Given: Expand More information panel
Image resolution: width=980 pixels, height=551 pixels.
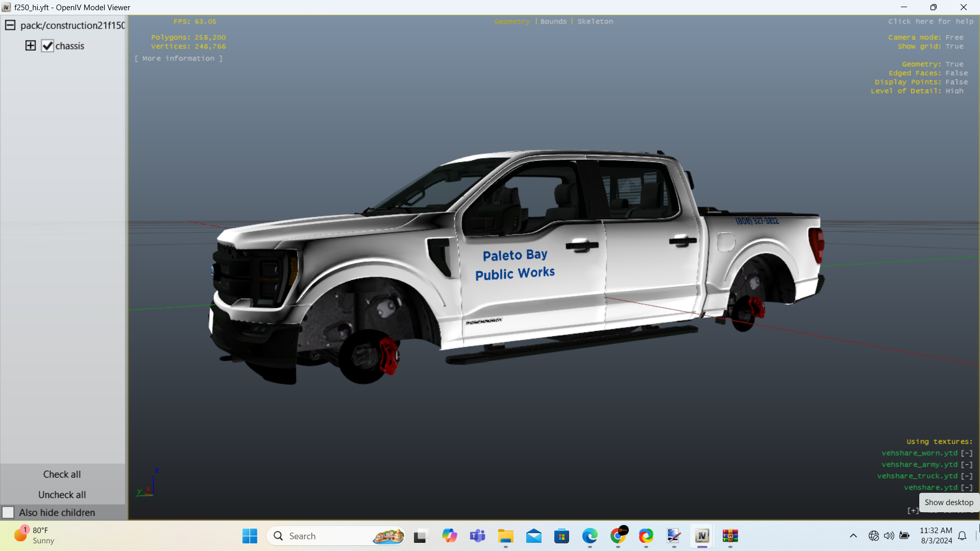Looking at the screenshot, I should point(179,59).
